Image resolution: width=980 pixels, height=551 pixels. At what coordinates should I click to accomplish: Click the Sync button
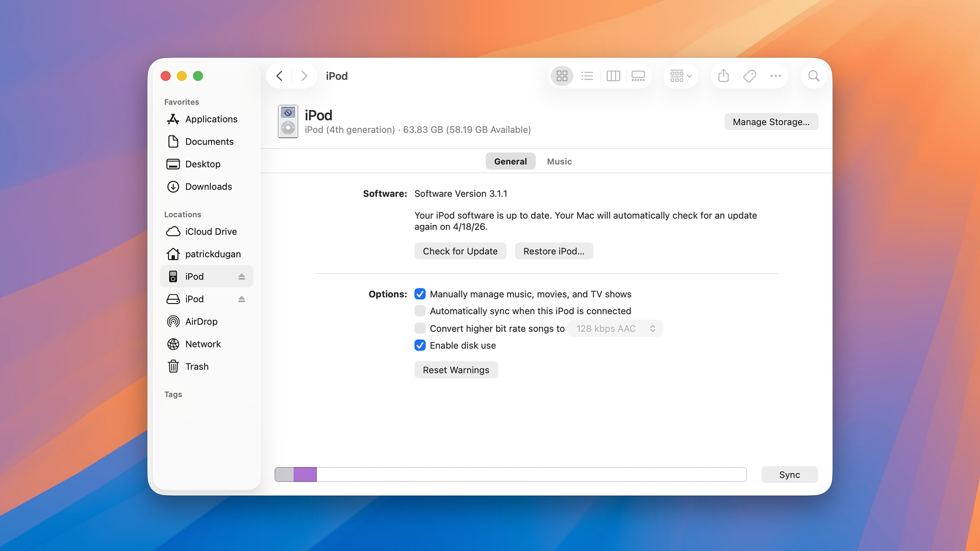(789, 474)
